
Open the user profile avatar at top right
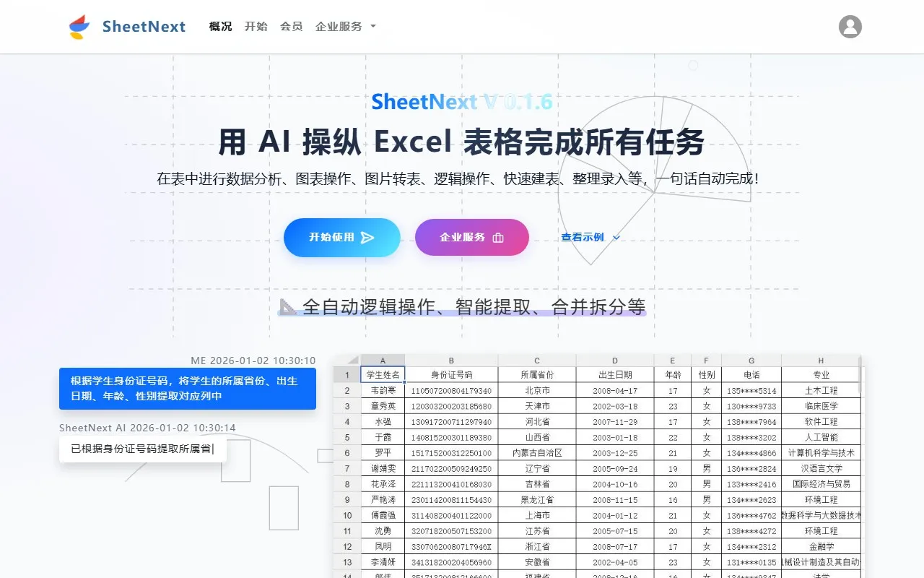coord(850,26)
